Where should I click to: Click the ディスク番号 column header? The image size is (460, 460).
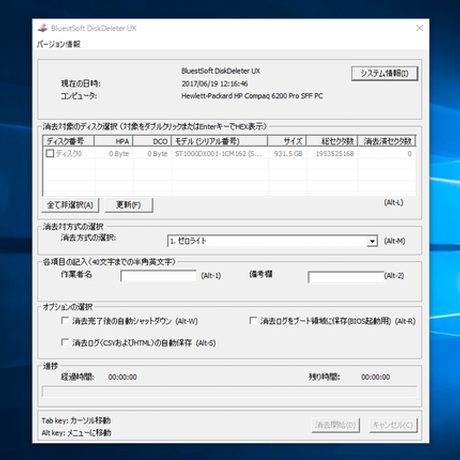click(x=69, y=141)
